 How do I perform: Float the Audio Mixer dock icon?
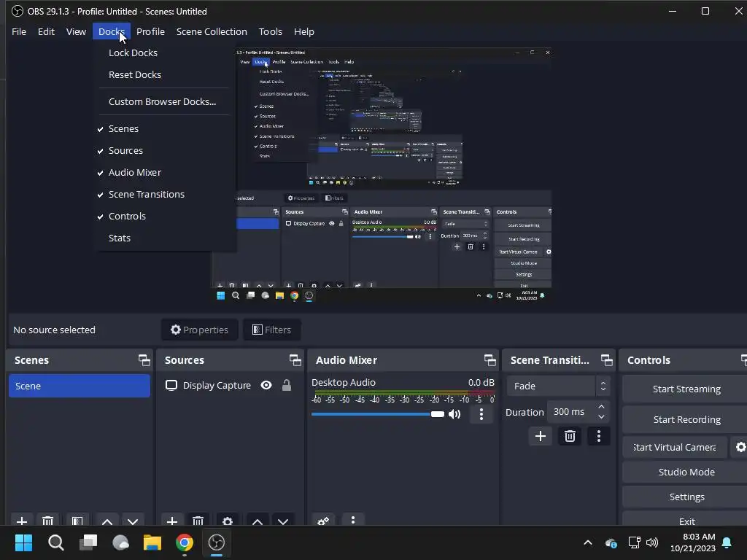pos(489,360)
